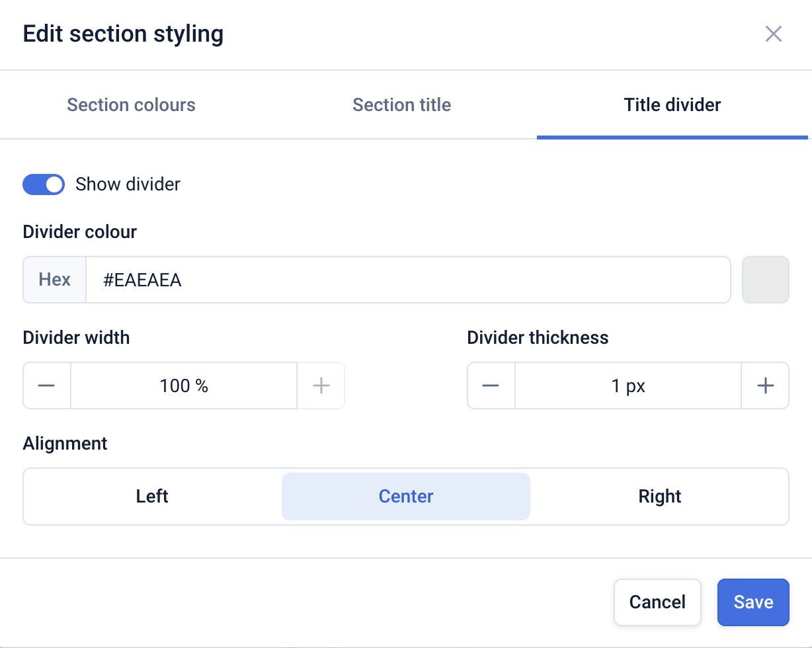
Task: Open the Section title tab
Action: pyautogui.click(x=401, y=105)
